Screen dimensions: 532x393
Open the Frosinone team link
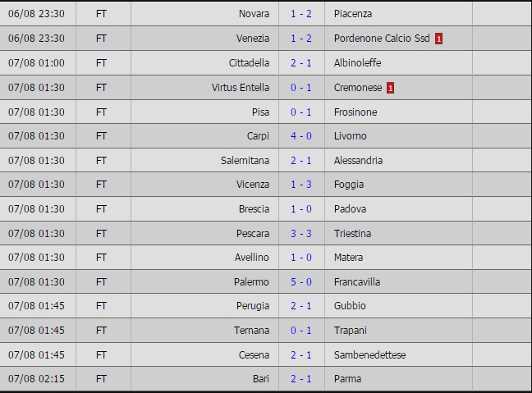point(355,112)
